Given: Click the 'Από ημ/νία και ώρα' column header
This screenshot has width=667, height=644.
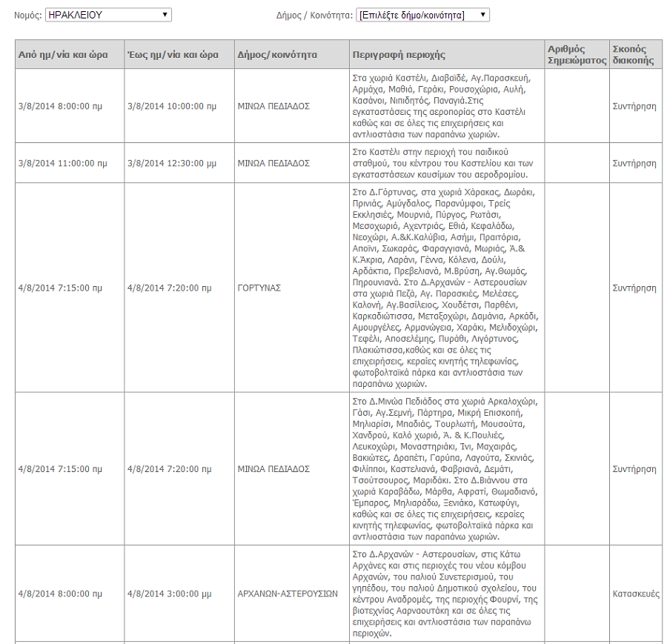Looking at the screenshot, I should click(63, 55).
